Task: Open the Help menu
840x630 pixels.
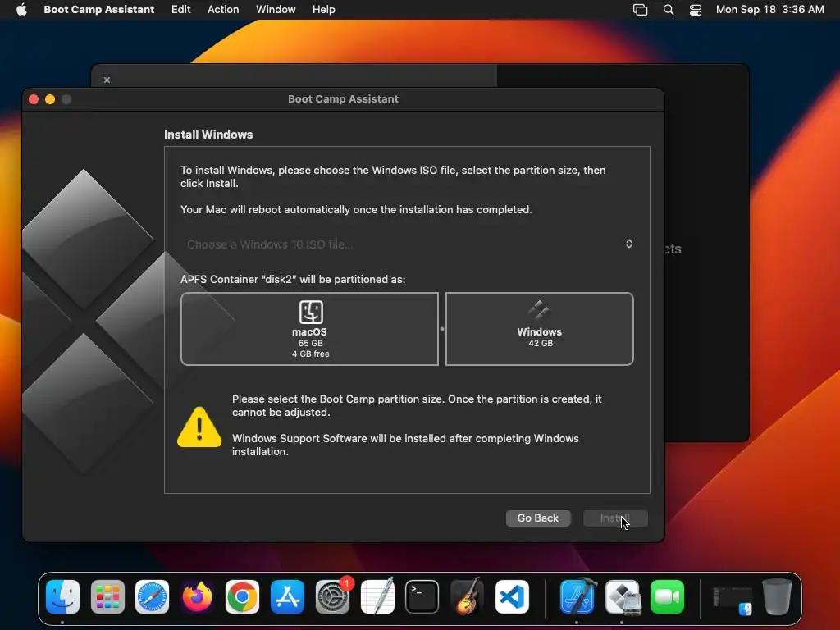Action: coord(323,9)
